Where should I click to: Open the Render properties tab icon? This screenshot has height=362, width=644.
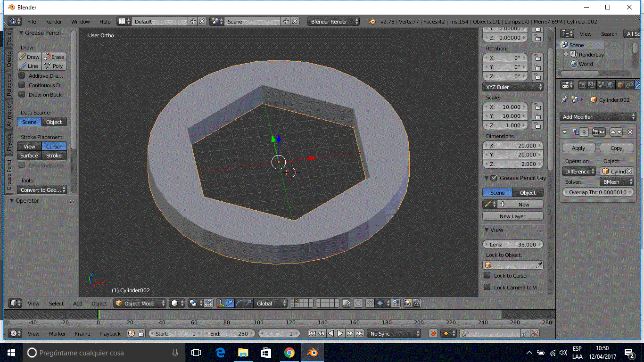582,85
